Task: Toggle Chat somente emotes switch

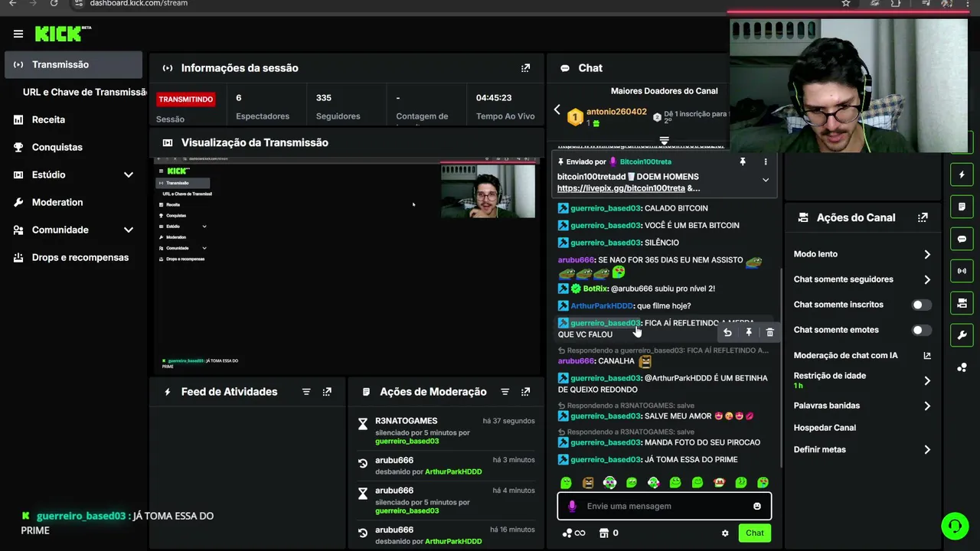Action: 922,330
